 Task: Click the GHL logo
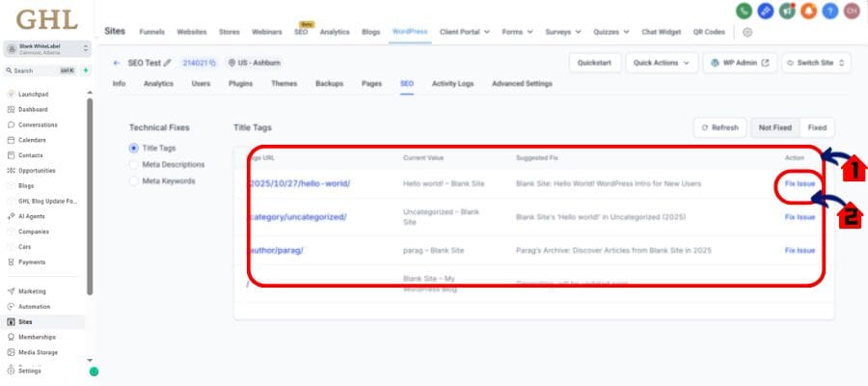46,20
